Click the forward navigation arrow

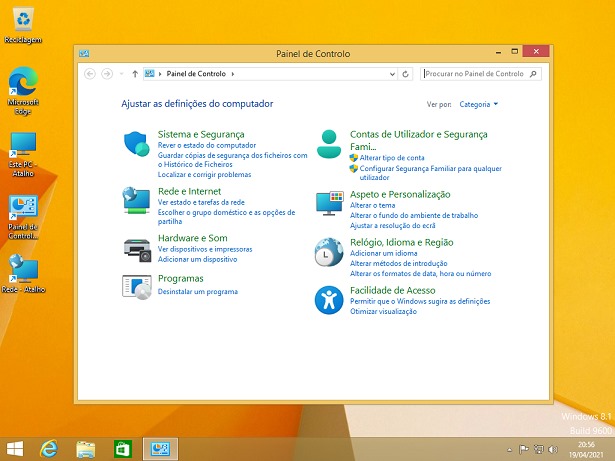tap(107, 74)
